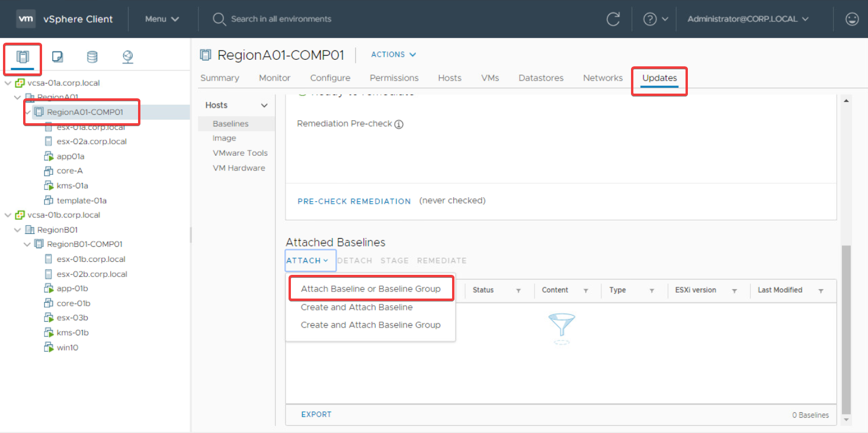Viewport: 868px width, 433px height.
Task: Collapse the vcsa-01b.corp.local tree node
Action: click(8, 215)
